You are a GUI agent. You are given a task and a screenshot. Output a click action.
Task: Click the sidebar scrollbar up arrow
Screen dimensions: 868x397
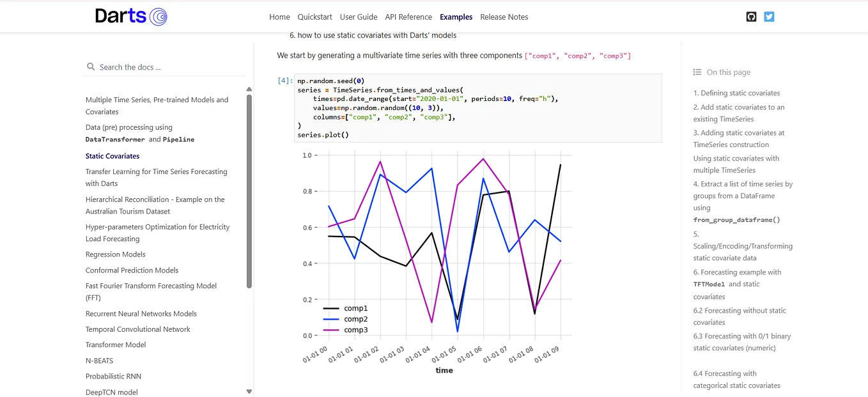[x=249, y=88]
